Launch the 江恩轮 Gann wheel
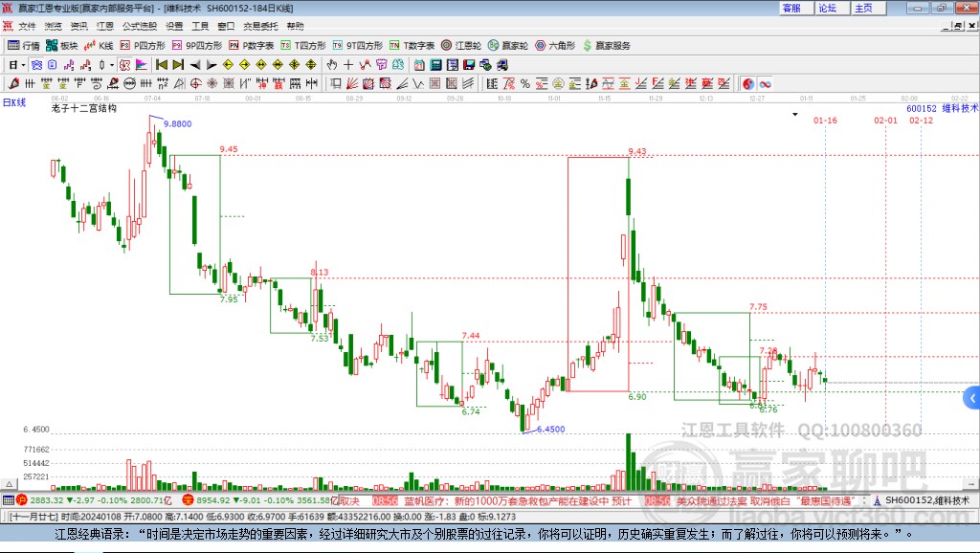 [x=461, y=46]
